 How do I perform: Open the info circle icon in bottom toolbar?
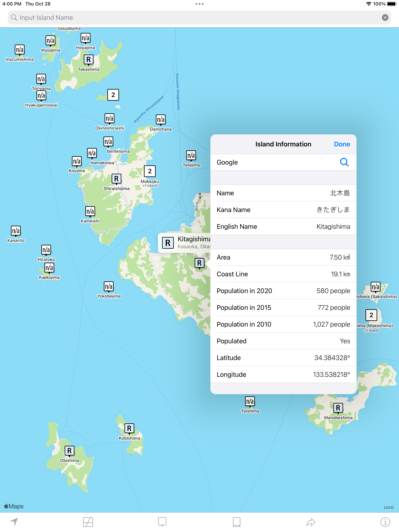[x=385, y=522]
